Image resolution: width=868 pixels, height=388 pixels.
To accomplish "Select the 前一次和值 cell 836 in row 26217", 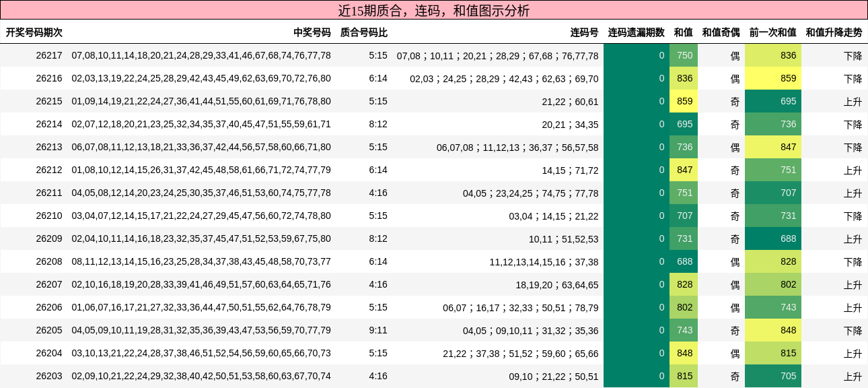I will click(773, 55).
